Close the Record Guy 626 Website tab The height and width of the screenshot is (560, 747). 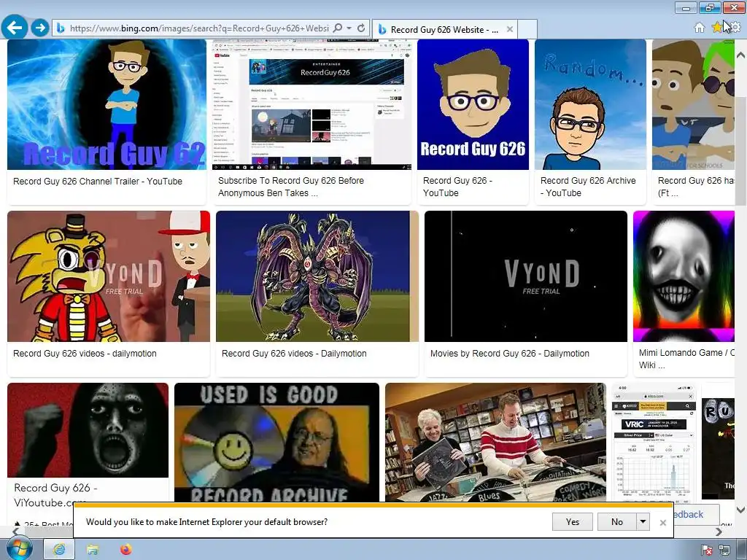click(509, 29)
